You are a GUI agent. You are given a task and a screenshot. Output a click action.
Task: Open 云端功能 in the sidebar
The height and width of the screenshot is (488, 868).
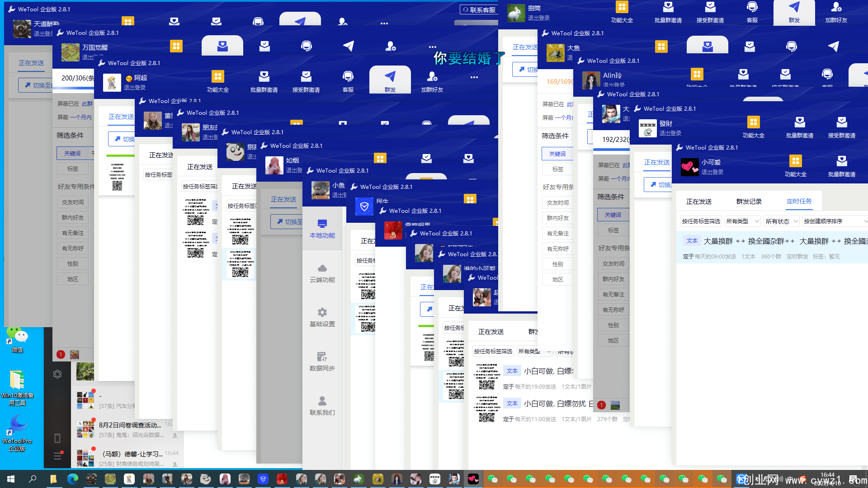click(x=322, y=273)
